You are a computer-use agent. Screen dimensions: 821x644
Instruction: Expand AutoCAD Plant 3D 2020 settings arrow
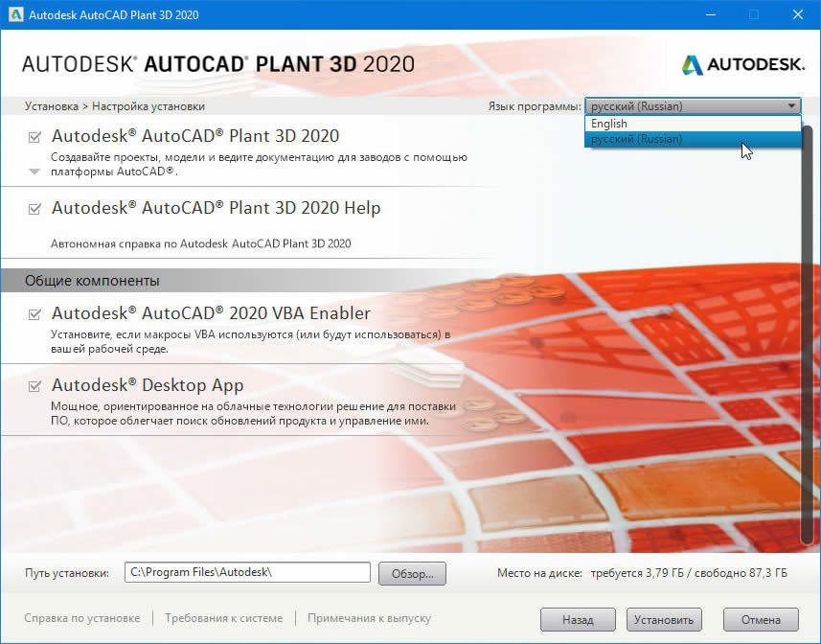coord(34,172)
